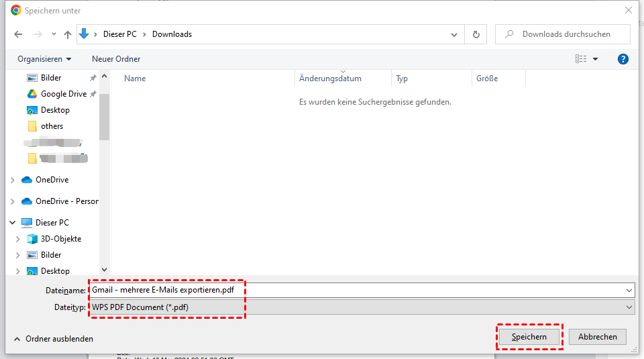Open the Dateiname dropdown arrow
The width and height of the screenshot is (644, 359).
click(629, 291)
